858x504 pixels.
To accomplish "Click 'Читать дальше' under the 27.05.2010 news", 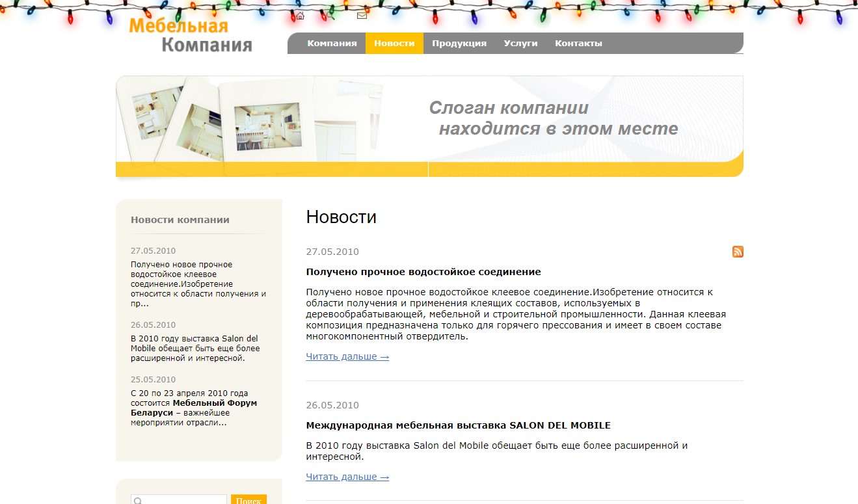I will click(x=347, y=356).
